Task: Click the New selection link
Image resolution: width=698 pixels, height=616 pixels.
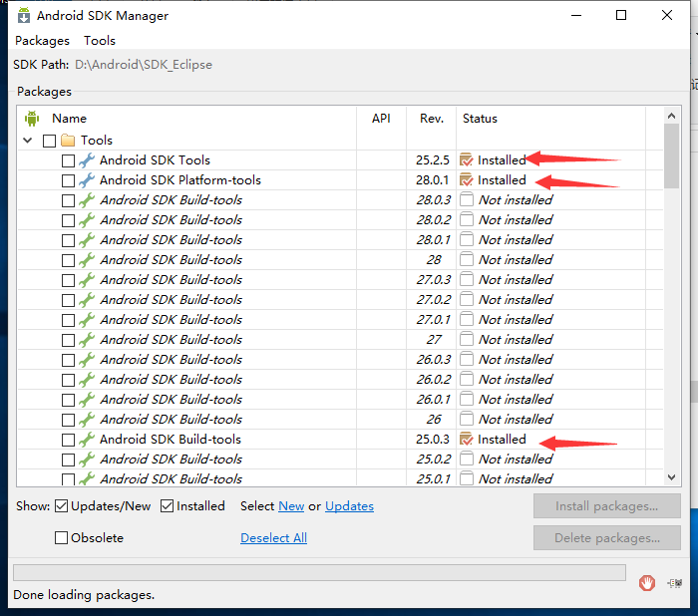Action: (x=291, y=506)
